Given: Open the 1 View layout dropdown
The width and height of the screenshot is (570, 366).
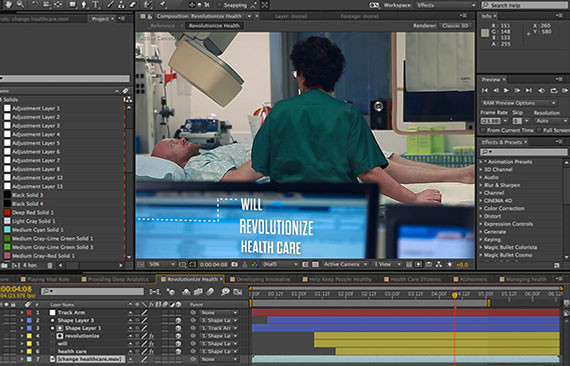Looking at the screenshot, I should 388,264.
